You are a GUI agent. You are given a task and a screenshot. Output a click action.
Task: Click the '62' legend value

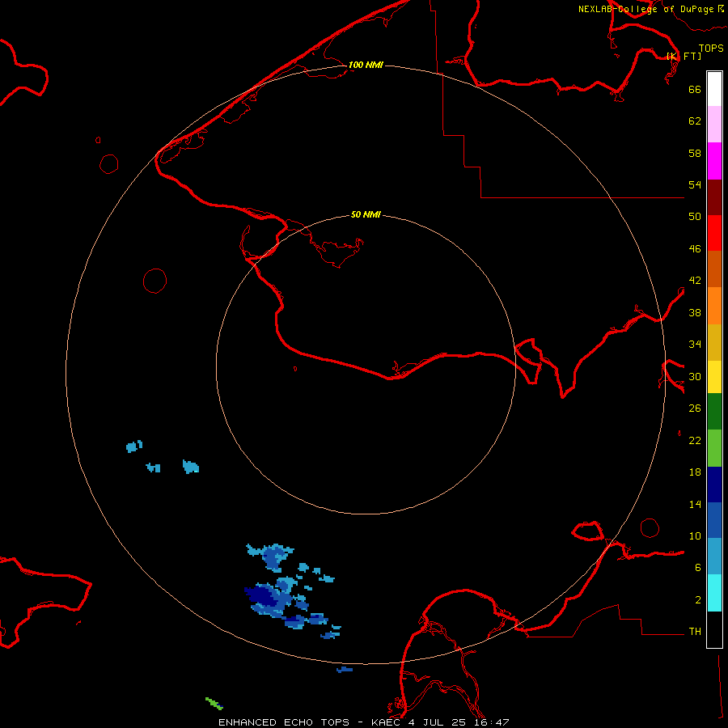[695, 121]
